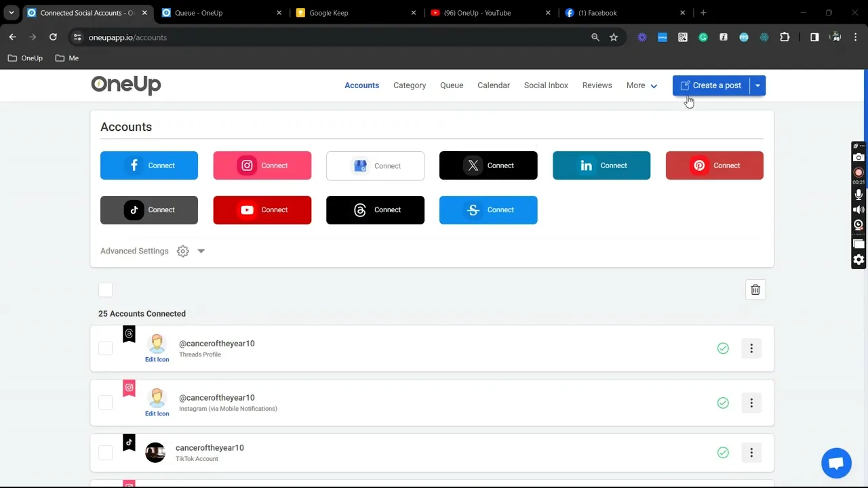Image resolution: width=868 pixels, height=488 pixels.
Task: Open a new browser tab
Action: click(703, 13)
